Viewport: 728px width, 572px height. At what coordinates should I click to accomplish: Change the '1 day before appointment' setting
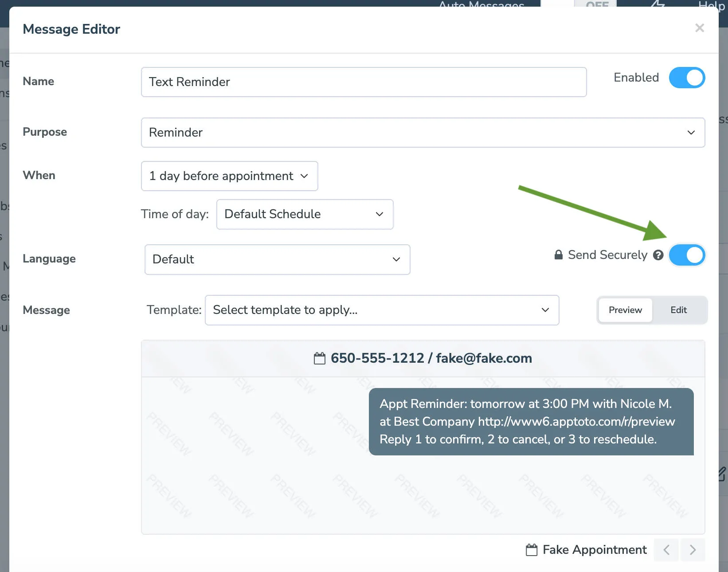[229, 176]
